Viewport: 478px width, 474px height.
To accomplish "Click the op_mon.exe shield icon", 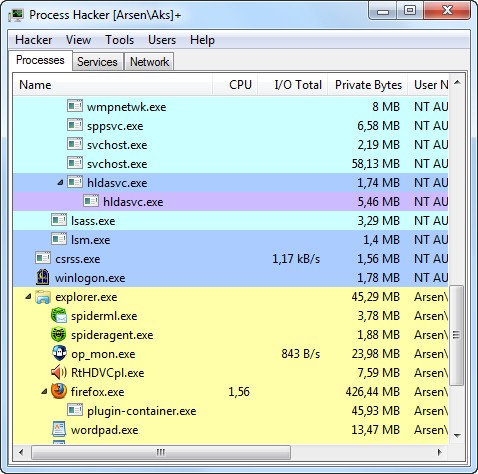I will click(59, 353).
